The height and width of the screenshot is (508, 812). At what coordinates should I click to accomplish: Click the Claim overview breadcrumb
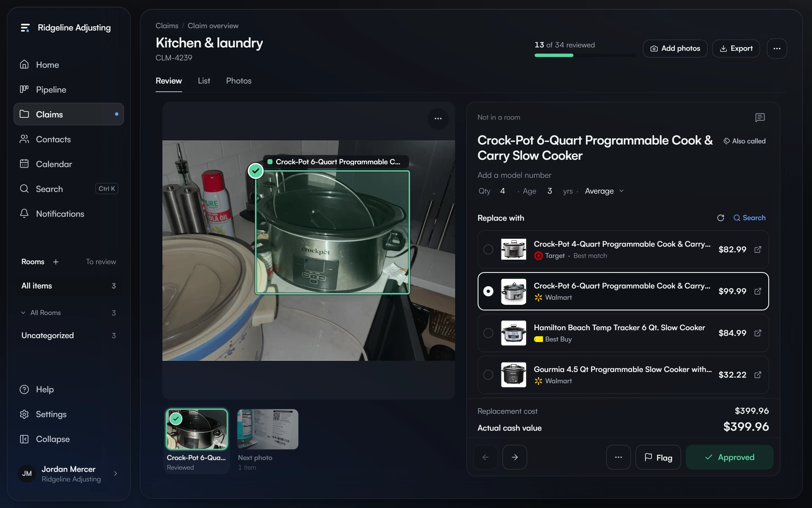pos(213,26)
